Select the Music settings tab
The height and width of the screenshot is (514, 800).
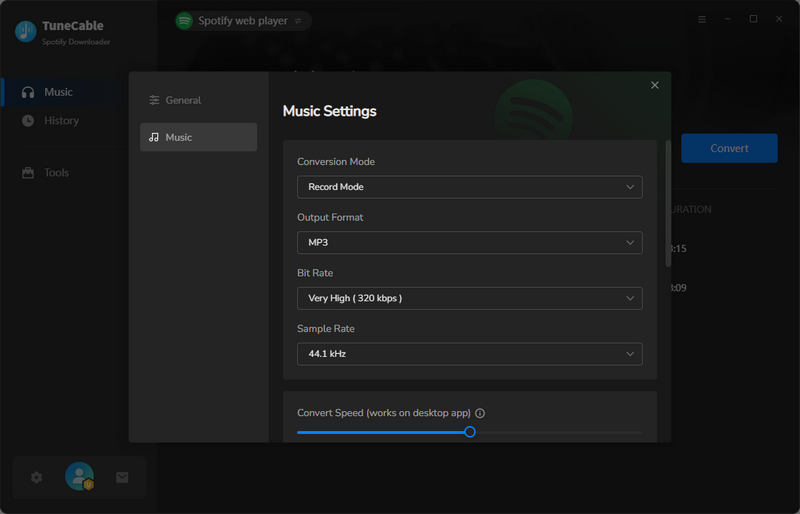[x=198, y=137]
